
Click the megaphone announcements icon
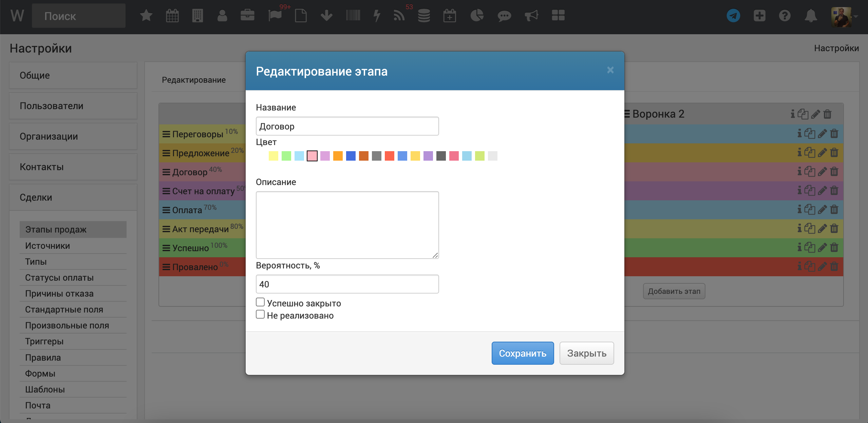(531, 16)
